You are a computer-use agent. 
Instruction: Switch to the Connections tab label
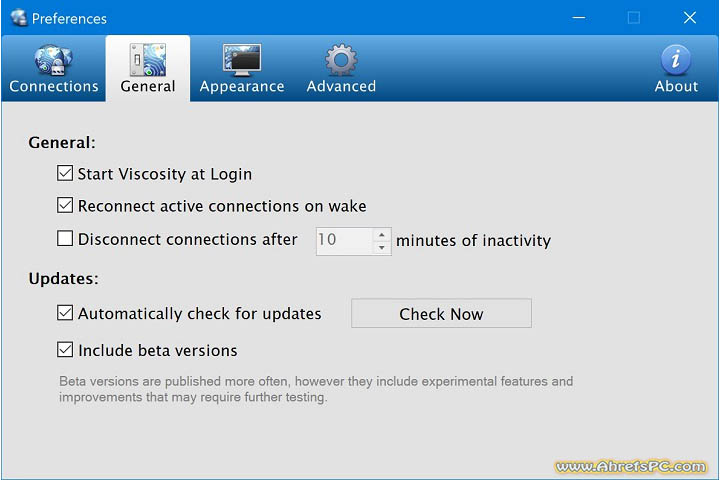[x=54, y=86]
